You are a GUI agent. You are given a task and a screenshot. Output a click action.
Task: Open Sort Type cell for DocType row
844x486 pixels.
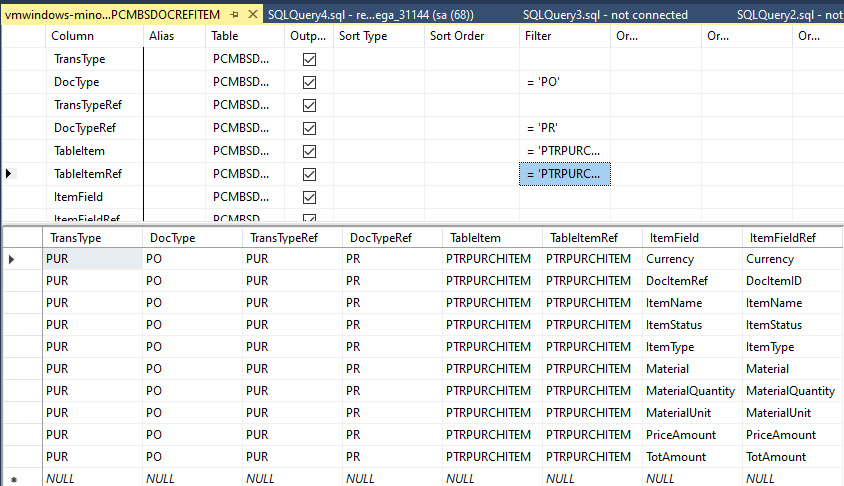(x=378, y=83)
